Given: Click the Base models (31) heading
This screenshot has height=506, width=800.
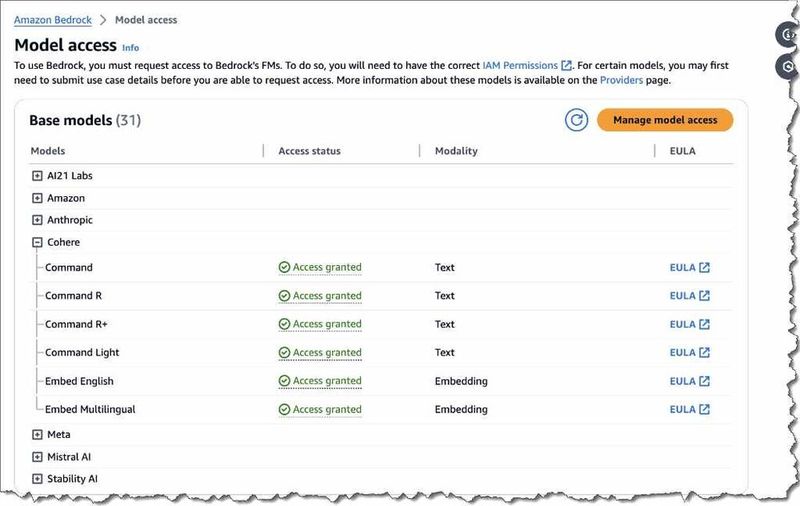Looking at the screenshot, I should (x=85, y=120).
